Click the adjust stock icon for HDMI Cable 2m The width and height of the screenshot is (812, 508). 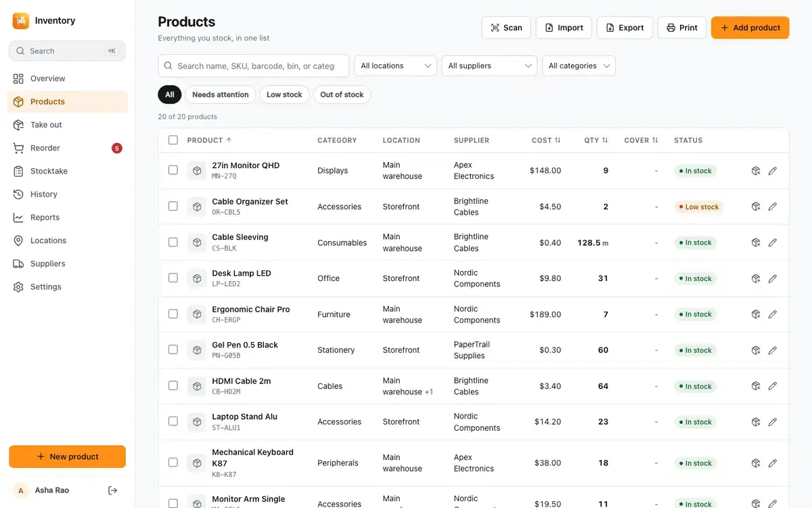click(x=756, y=386)
